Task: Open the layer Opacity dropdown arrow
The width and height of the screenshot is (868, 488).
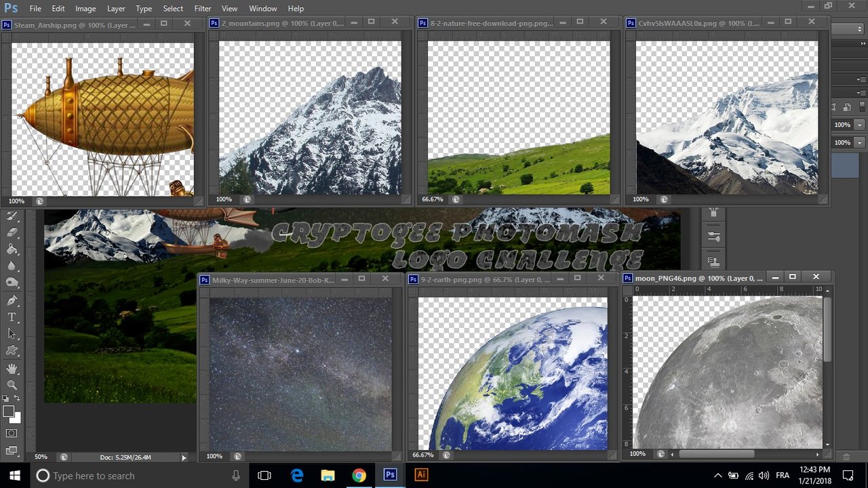Action: 860,125
